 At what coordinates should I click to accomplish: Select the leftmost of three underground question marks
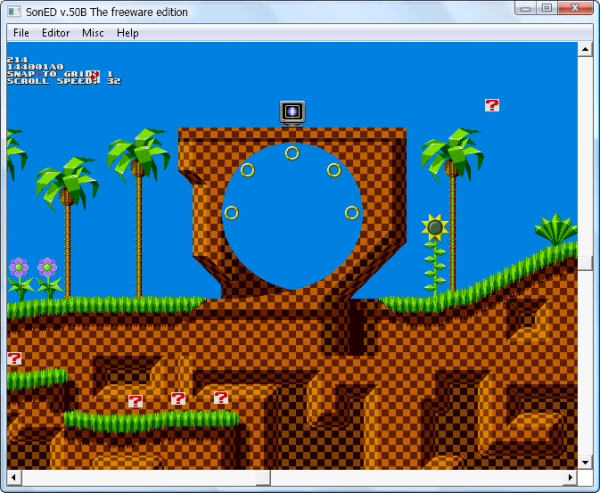click(135, 401)
